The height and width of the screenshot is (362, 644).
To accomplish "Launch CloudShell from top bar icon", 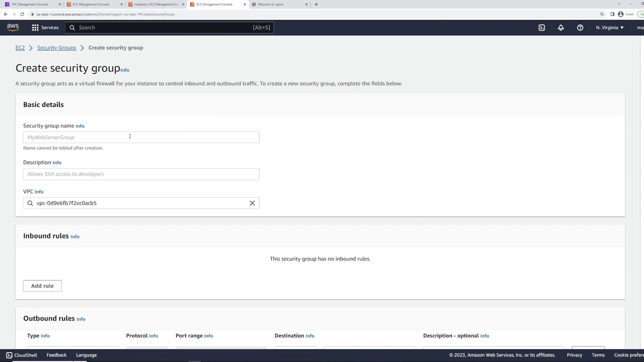I will pyautogui.click(x=542, y=27).
